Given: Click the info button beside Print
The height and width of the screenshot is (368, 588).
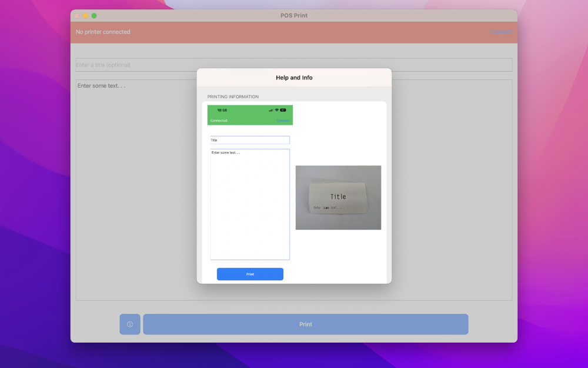Looking at the screenshot, I should click(130, 324).
